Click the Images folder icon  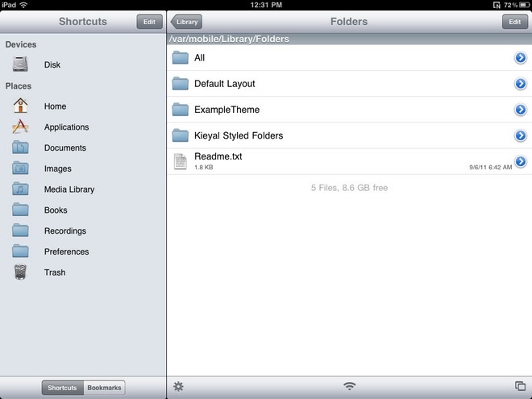[x=20, y=168]
